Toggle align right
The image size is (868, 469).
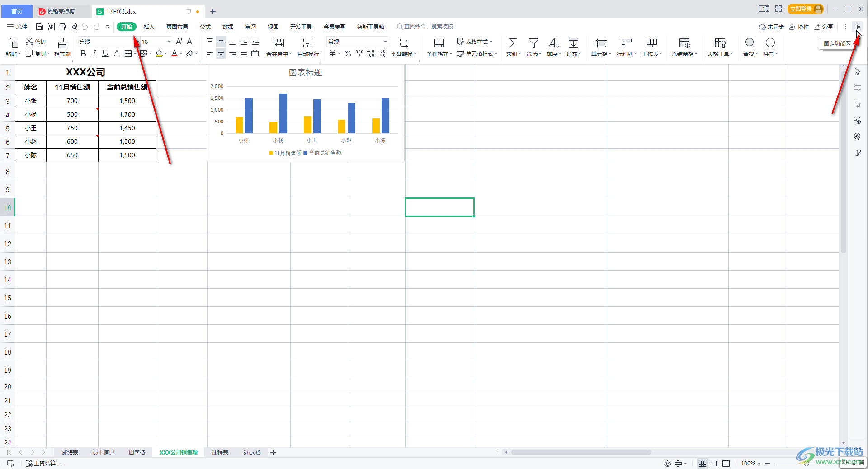232,53
